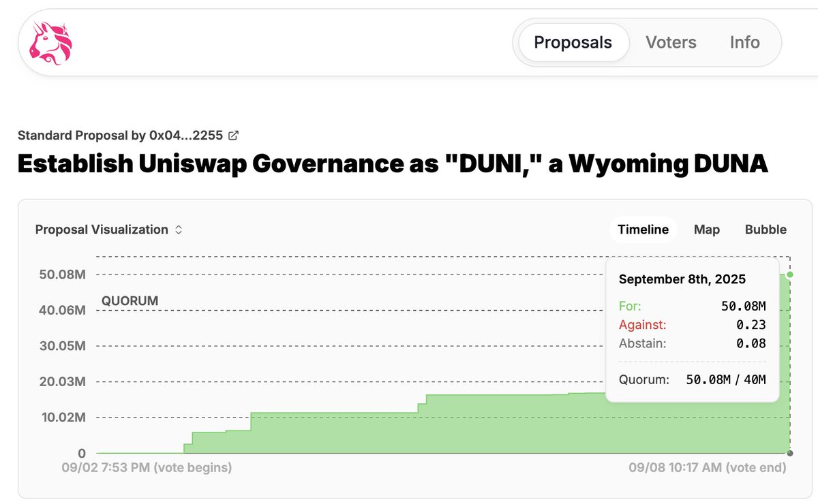The height and width of the screenshot is (504, 818).
Task: Click the QUORUM dashed line label
Action: (130, 300)
